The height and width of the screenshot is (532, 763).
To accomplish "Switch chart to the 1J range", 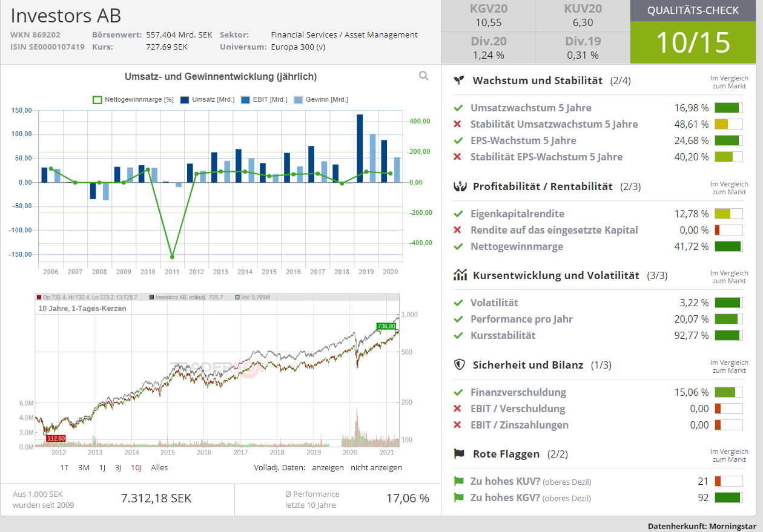I will (102, 468).
